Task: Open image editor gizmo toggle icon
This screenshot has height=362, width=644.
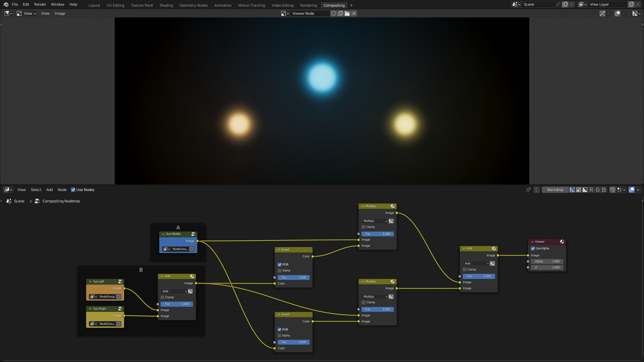Action: point(602,13)
